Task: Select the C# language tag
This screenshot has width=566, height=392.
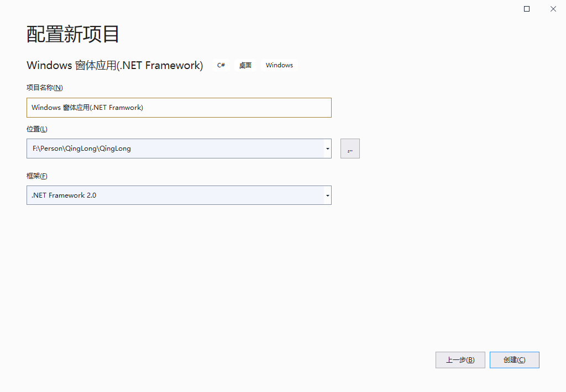Action: [221, 65]
